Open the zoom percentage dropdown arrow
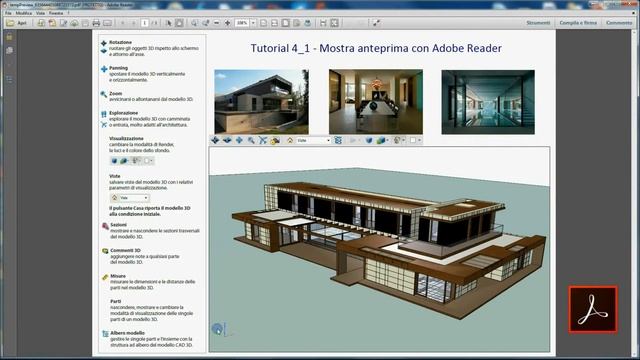Viewport: 640px width, 360px height. [253, 23]
